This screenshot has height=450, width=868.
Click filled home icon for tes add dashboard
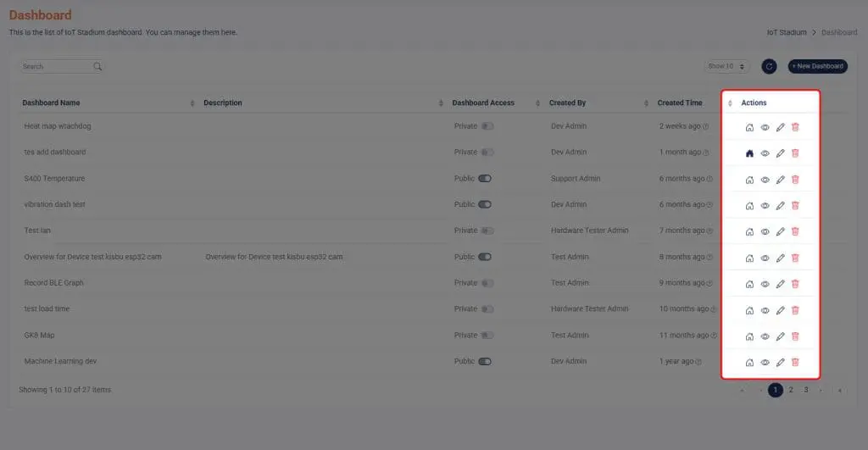[749, 153]
